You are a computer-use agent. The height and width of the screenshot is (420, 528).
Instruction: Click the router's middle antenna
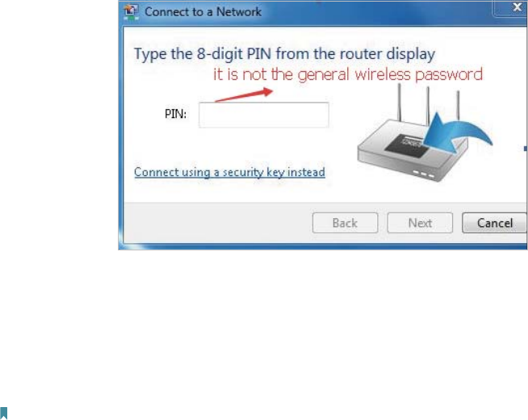[428, 105]
